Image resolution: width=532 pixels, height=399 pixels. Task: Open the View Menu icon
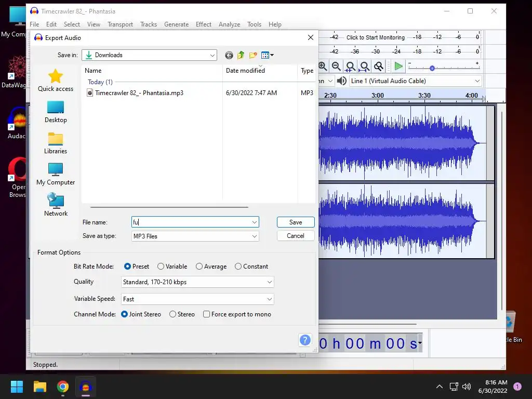pos(268,55)
